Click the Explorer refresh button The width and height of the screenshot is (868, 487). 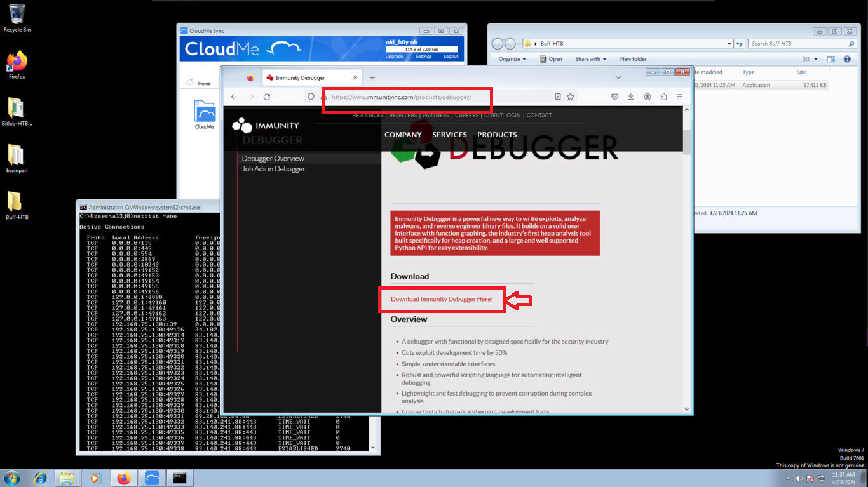click(x=739, y=44)
